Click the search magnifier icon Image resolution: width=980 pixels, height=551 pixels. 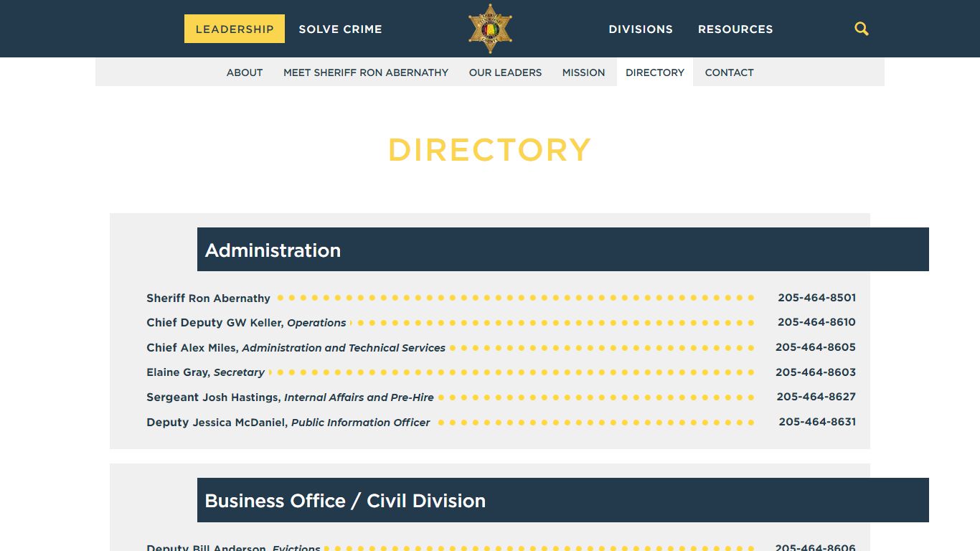pos(862,29)
